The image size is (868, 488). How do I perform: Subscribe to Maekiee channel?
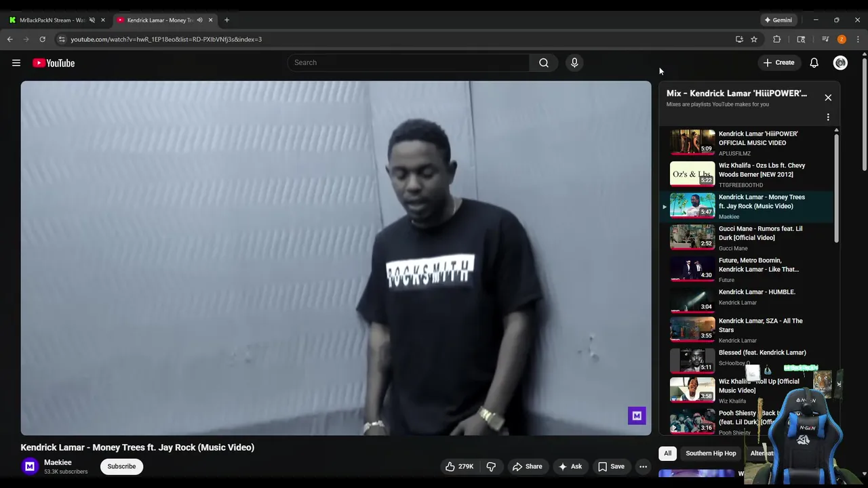[x=121, y=466]
